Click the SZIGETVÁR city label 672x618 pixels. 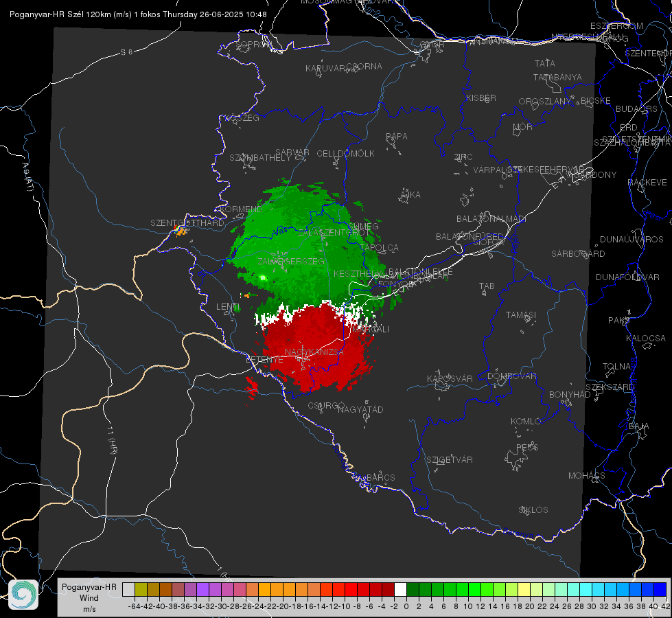click(450, 460)
